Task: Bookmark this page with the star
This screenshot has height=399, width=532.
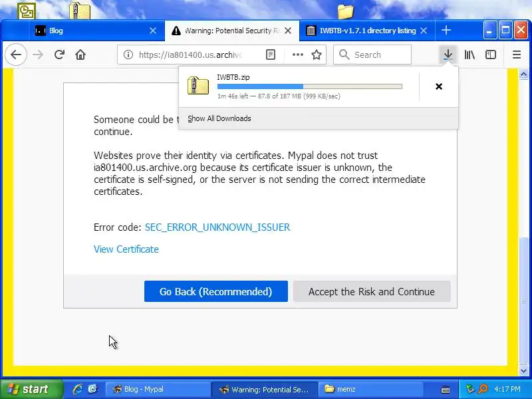Action: pyautogui.click(x=317, y=55)
